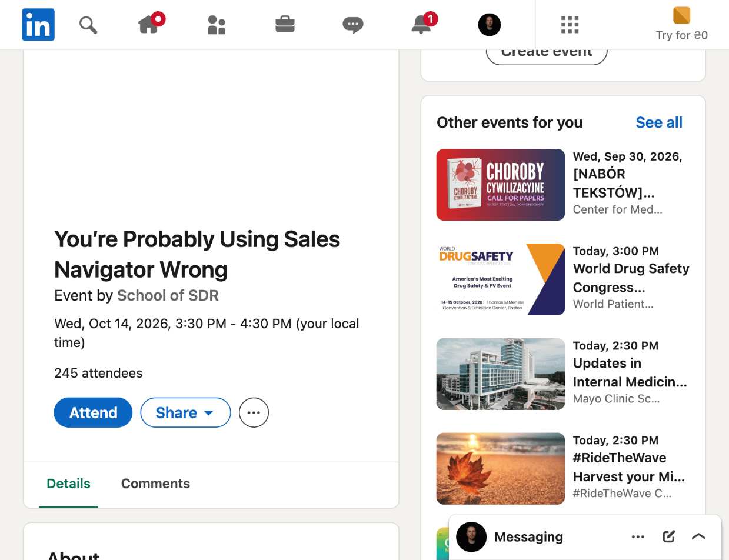This screenshot has width=729, height=560.
Task: Open the My Network people icon
Action: tap(217, 25)
